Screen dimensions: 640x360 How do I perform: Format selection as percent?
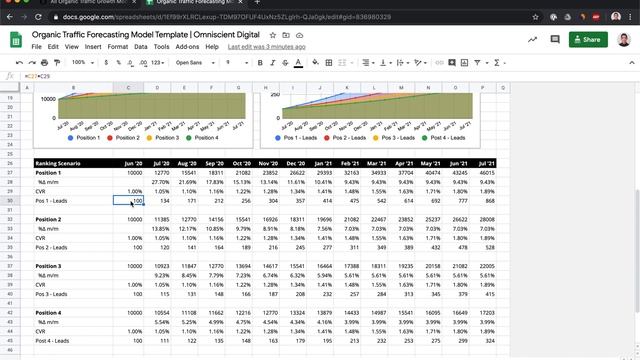pos(118,62)
